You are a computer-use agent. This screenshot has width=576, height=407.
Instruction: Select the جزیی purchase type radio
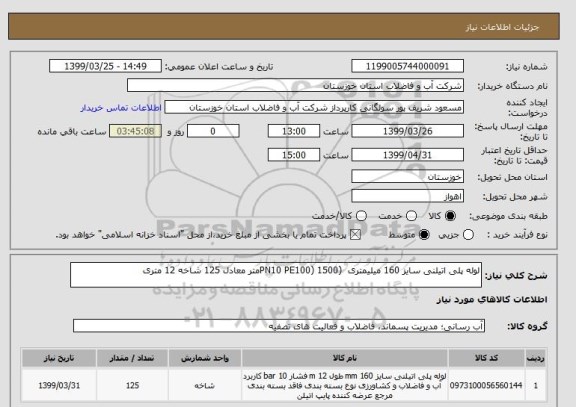pyautogui.click(x=468, y=235)
